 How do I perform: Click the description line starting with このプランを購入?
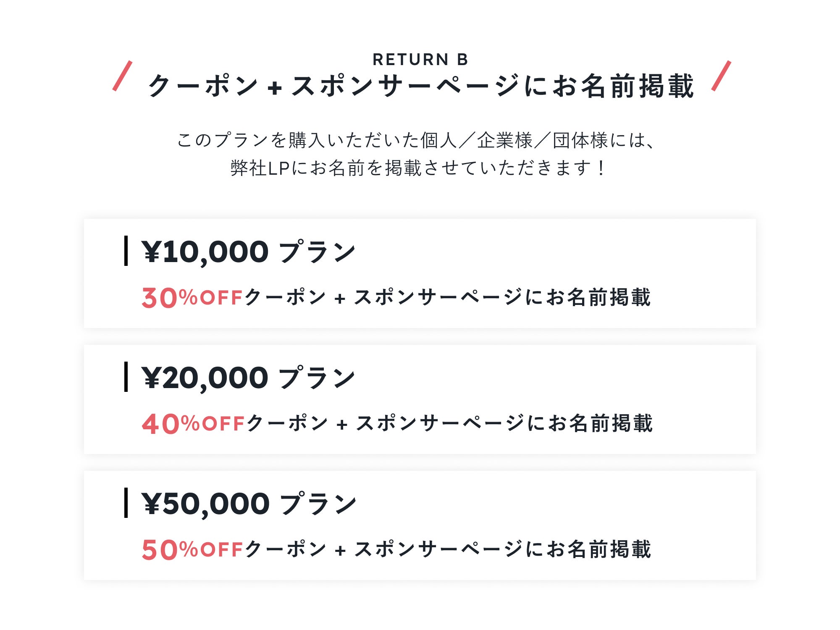coord(416,140)
